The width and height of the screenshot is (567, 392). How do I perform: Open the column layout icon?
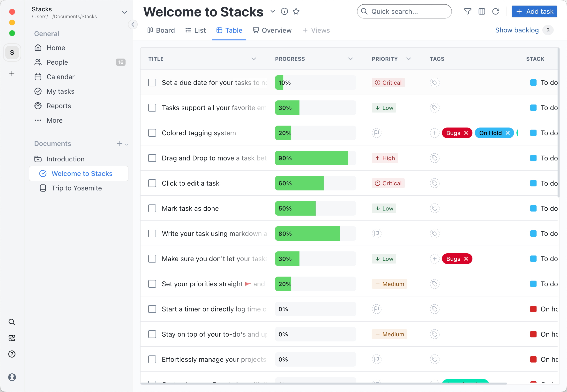482,11
